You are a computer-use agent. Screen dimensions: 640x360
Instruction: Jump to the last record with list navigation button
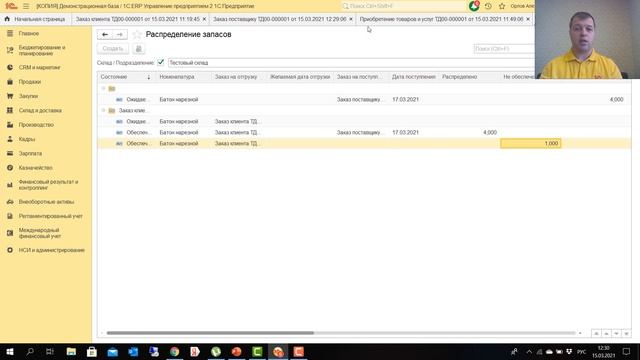click(626, 333)
